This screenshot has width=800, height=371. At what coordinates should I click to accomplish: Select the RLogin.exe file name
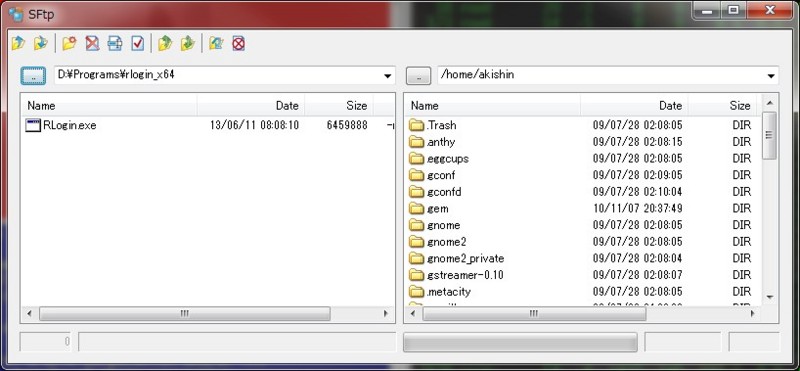pyautogui.click(x=70, y=125)
